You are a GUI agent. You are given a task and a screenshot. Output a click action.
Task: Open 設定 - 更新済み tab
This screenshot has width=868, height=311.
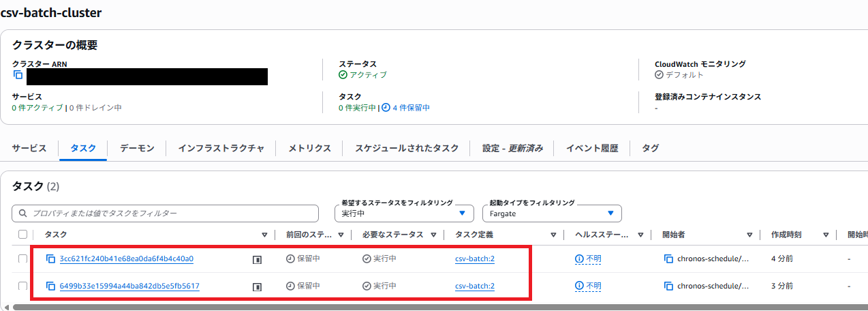click(512, 148)
